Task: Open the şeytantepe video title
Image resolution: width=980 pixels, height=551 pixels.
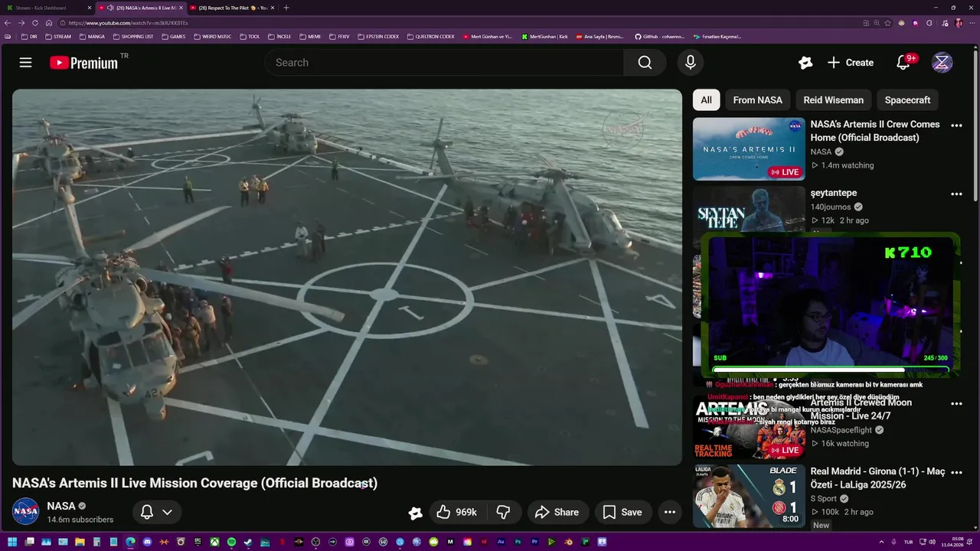Action: pos(834,193)
